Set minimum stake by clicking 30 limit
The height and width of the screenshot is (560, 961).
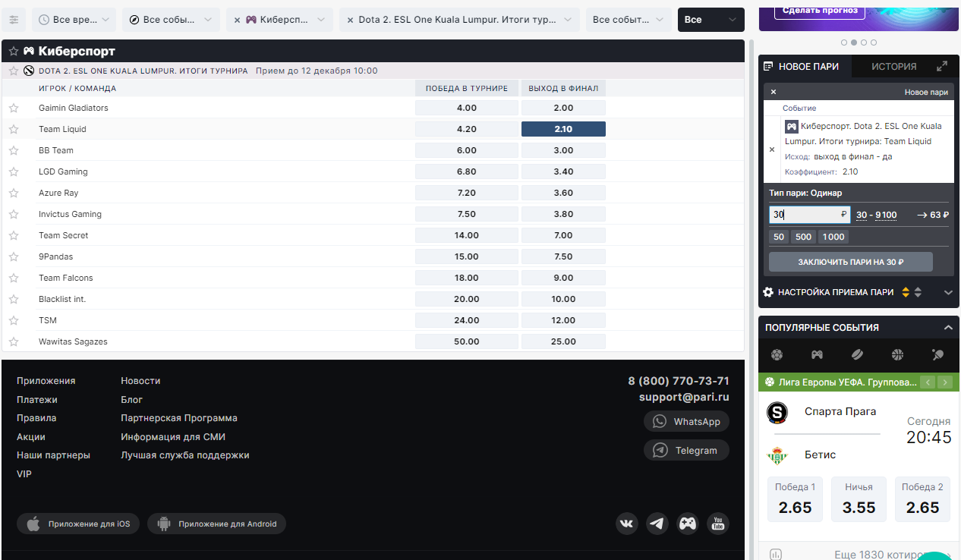click(x=862, y=216)
